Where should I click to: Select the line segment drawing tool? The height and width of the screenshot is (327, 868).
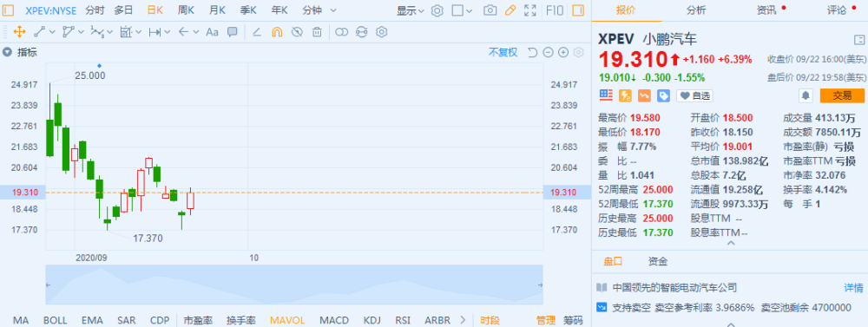tap(39, 32)
